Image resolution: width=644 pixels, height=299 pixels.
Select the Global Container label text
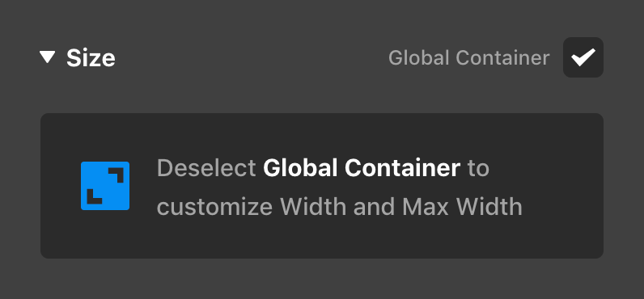[468, 58]
